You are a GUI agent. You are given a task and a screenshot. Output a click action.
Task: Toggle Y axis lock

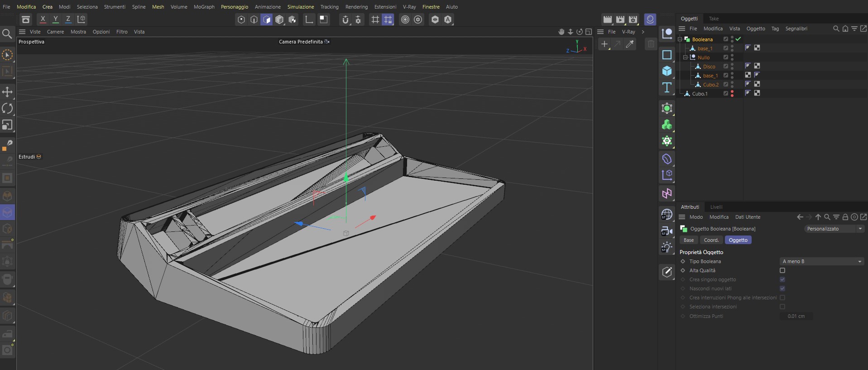point(55,19)
